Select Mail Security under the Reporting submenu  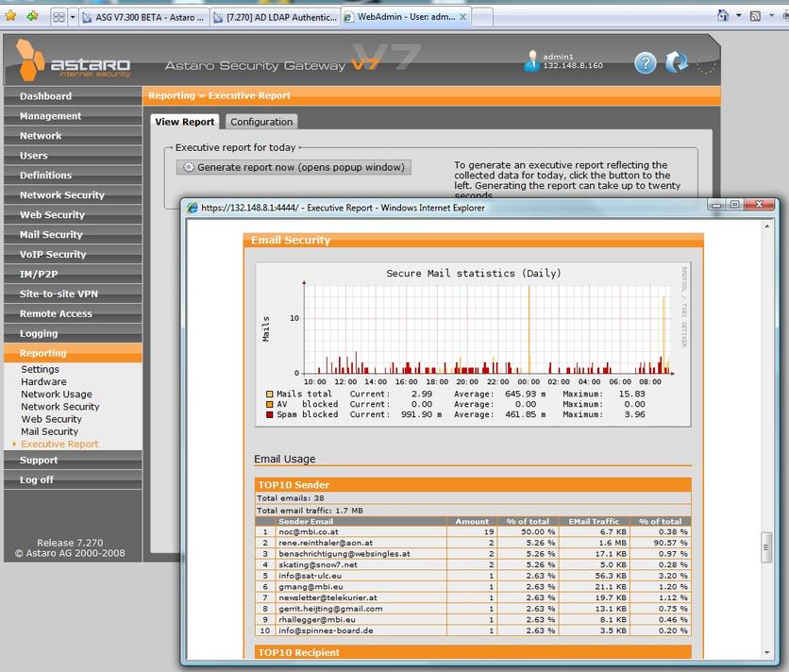point(49,431)
